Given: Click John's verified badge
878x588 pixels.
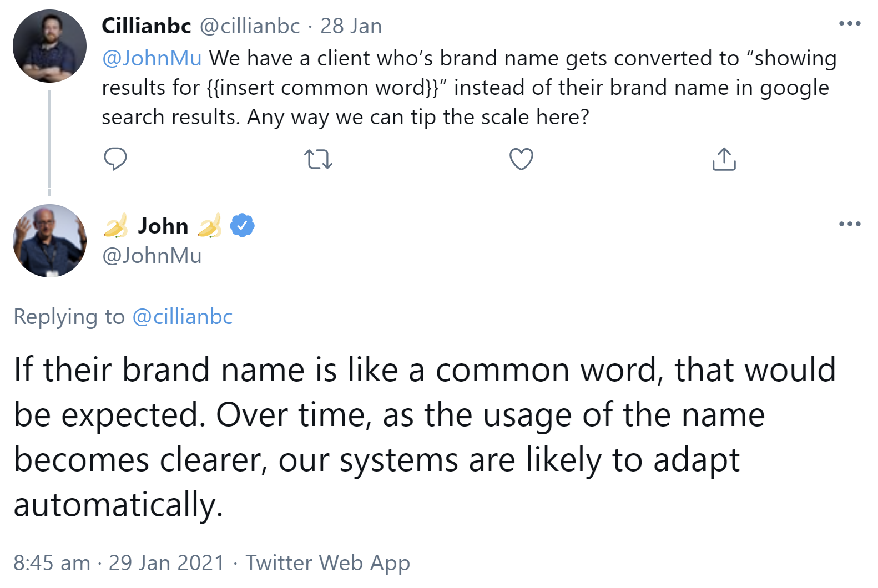Looking at the screenshot, I should 242,226.
